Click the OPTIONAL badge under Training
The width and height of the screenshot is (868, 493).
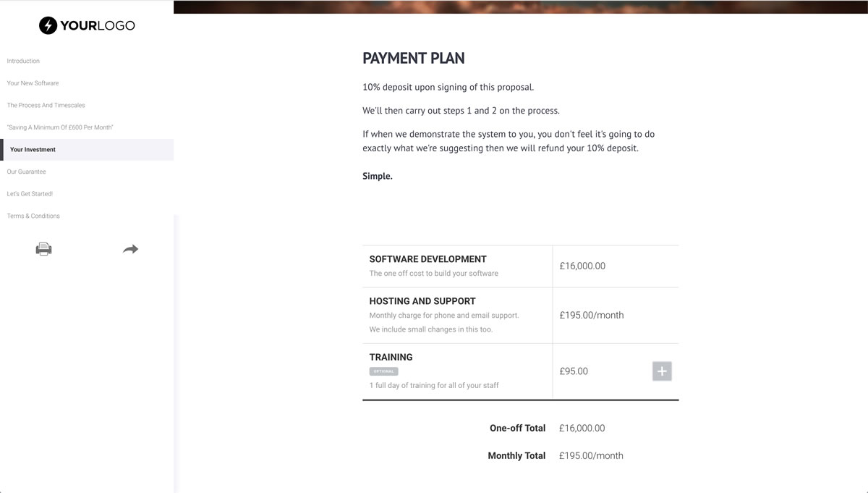click(x=384, y=371)
